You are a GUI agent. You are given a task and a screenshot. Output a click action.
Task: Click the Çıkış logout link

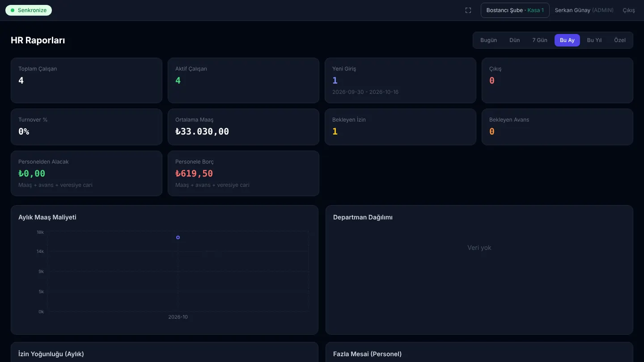point(629,10)
